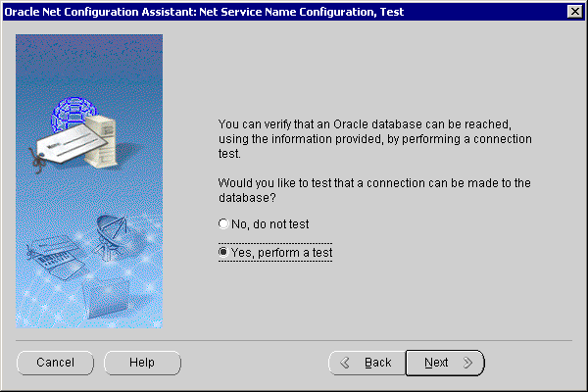Viewport: 588px width, 392px height.
Task: Open Help for this wizard step
Action: (x=142, y=363)
